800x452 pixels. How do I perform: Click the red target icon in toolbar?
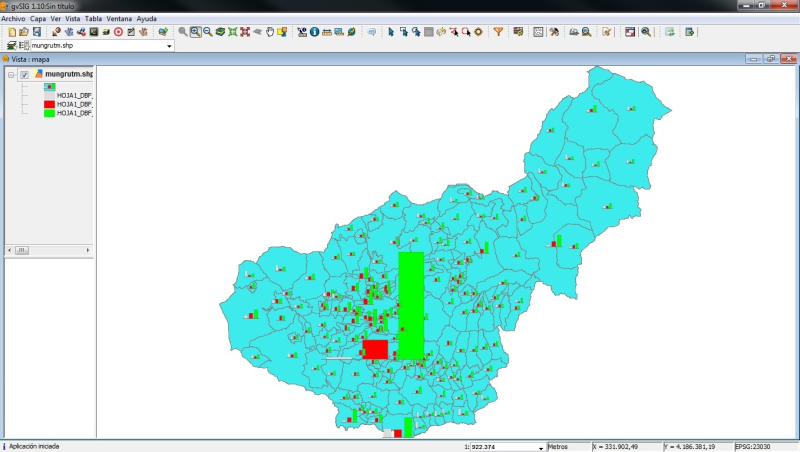click(118, 32)
